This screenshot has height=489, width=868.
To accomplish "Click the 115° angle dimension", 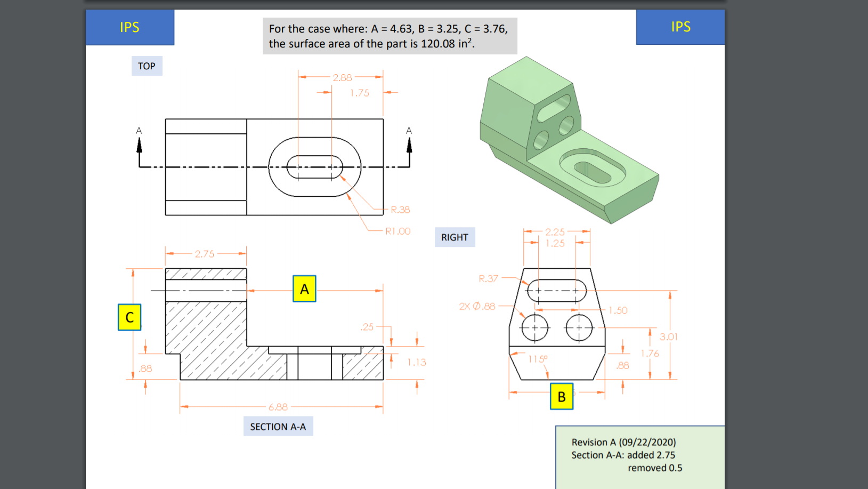I will (x=538, y=359).
